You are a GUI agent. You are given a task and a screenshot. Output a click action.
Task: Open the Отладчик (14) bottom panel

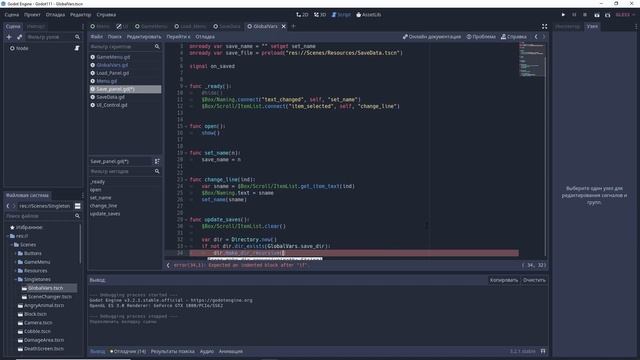128,351
